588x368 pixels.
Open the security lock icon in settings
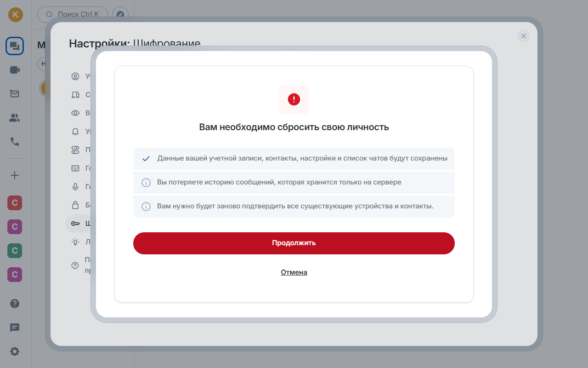point(75,205)
